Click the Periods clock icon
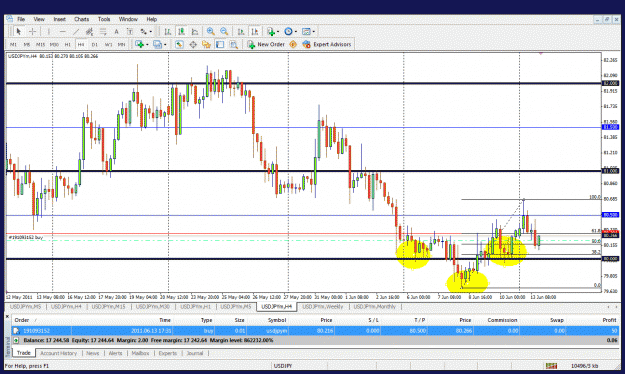Viewport: 625px width, 374px height. click(x=289, y=31)
